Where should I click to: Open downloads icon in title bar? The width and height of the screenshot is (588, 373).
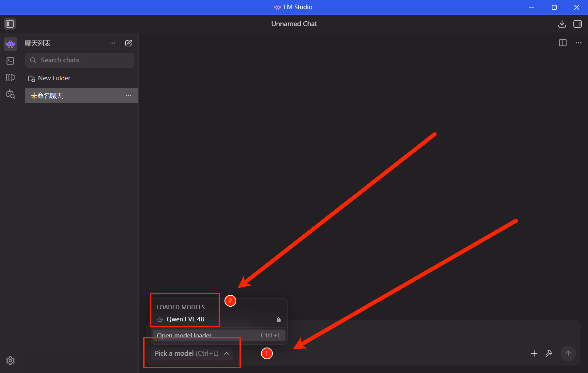(x=562, y=24)
